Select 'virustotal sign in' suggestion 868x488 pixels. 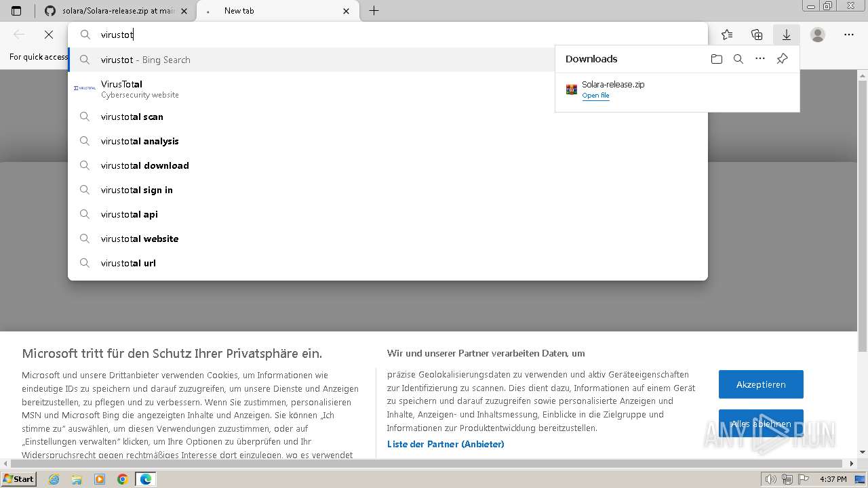[388, 190]
